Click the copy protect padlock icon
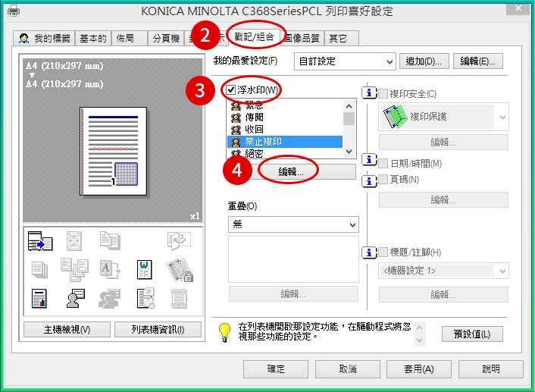Image resolution: width=535 pixels, height=392 pixels. pos(180,270)
